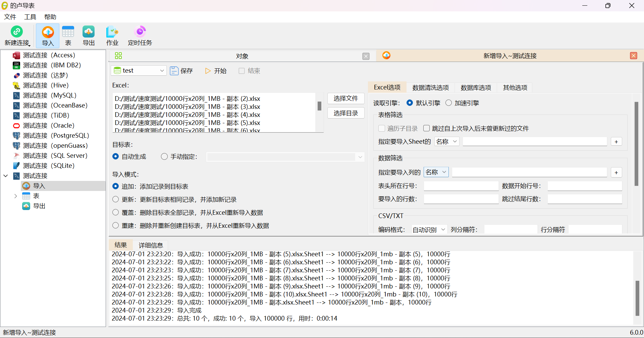Select the Hive connection icon

point(16,85)
